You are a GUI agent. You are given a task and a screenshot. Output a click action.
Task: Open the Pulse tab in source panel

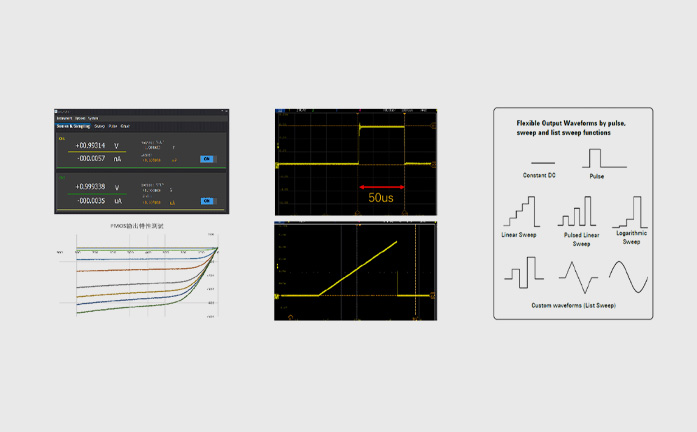113,126
